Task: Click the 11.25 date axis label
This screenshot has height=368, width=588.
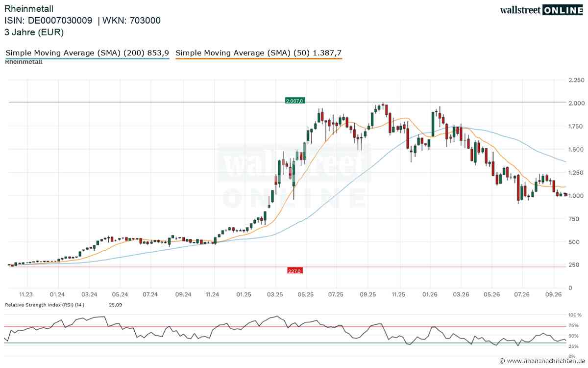Action: [398, 294]
